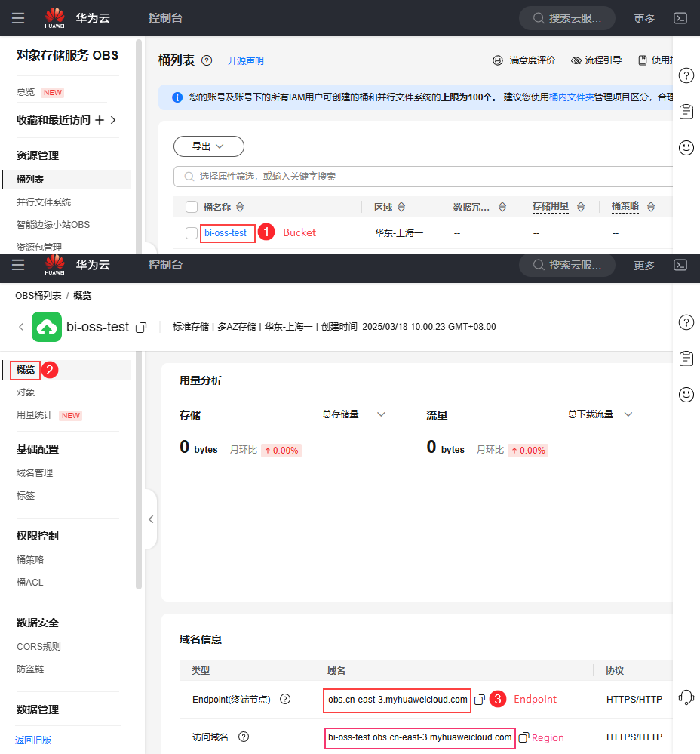Screen dimensions: 700x754
Task: Click 满意度评价 smiley icon
Action: tap(498, 60)
